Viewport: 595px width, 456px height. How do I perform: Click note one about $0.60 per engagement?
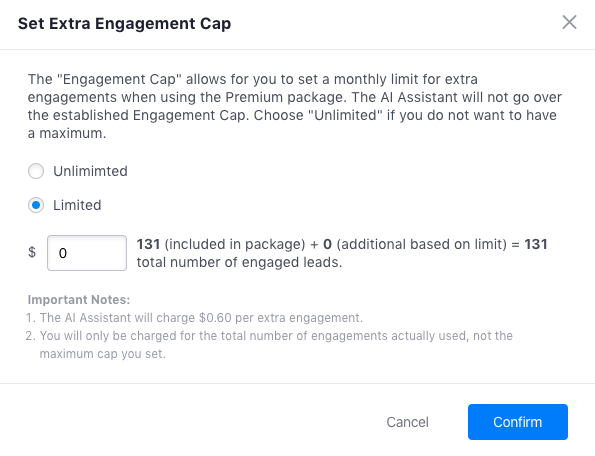pyautogui.click(x=194, y=318)
